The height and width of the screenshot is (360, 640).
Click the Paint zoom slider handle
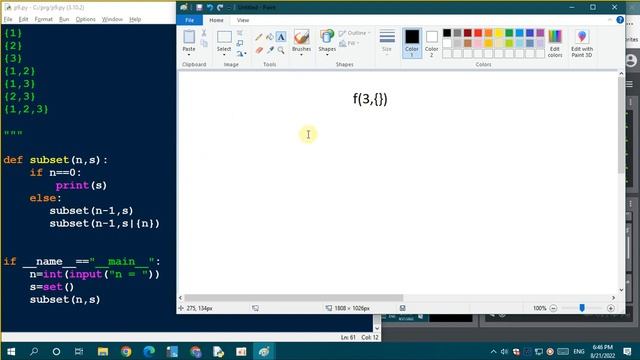582,308
